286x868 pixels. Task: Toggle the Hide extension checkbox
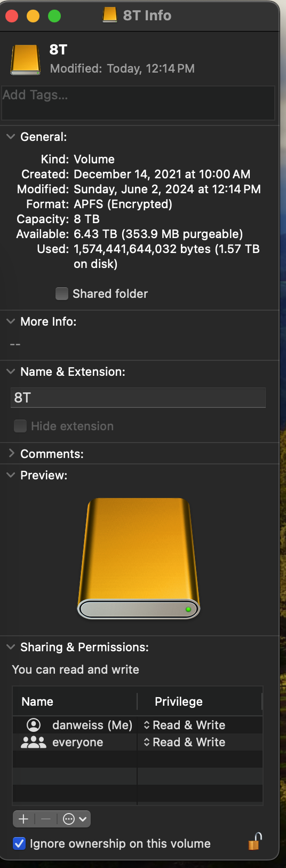pyautogui.click(x=20, y=426)
